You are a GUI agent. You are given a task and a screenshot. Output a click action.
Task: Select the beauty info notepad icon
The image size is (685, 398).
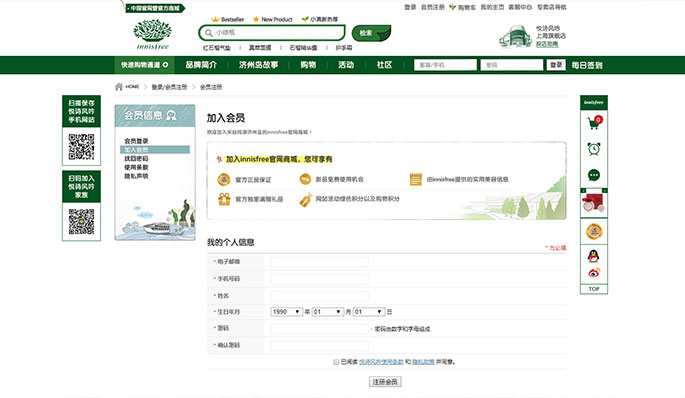[415, 179]
